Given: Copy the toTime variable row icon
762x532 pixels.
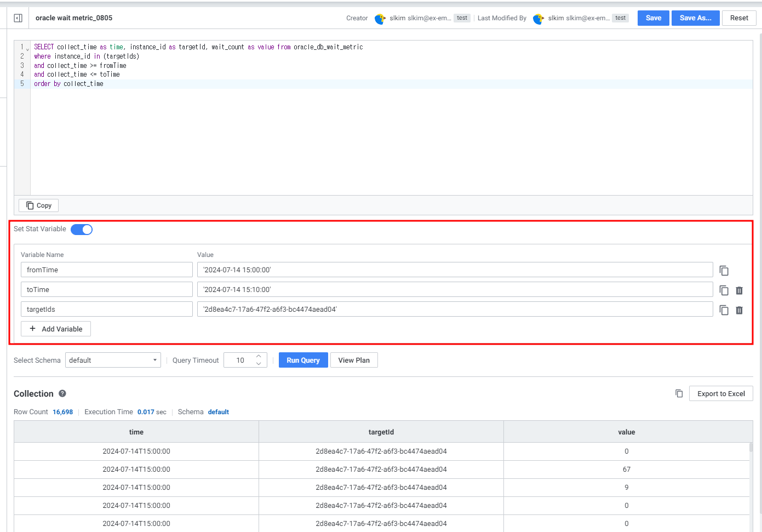Looking at the screenshot, I should 724,290.
